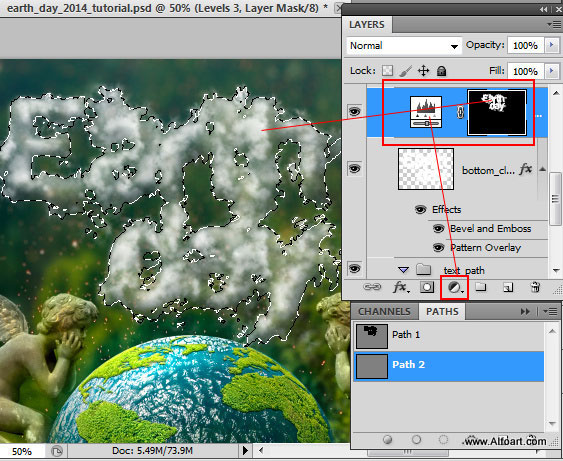
Task: Hide the Bevel and Emboss effect
Action: point(438,229)
